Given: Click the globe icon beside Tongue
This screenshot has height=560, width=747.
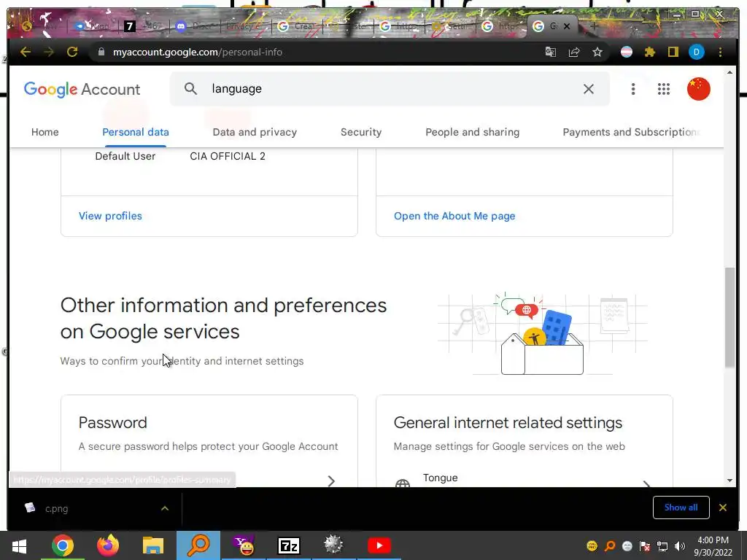Looking at the screenshot, I should (403, 483).
